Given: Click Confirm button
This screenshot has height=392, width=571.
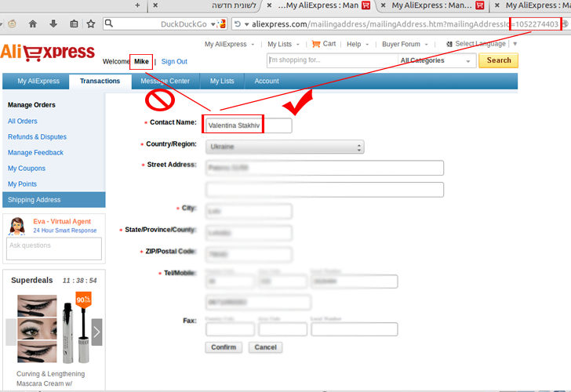Looking at the screenshot, I should 224,347.
